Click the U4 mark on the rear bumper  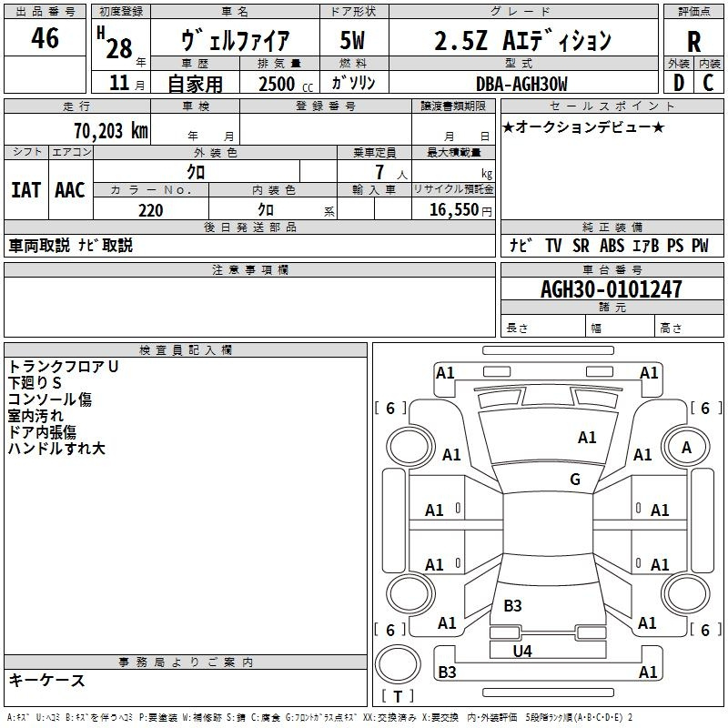(x=522, y=651)
